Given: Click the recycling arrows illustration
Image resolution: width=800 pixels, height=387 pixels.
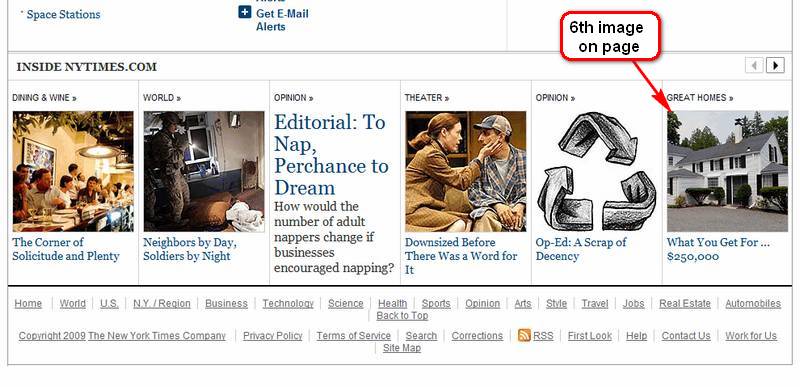Looking at the screenshot, I should 596,171.
